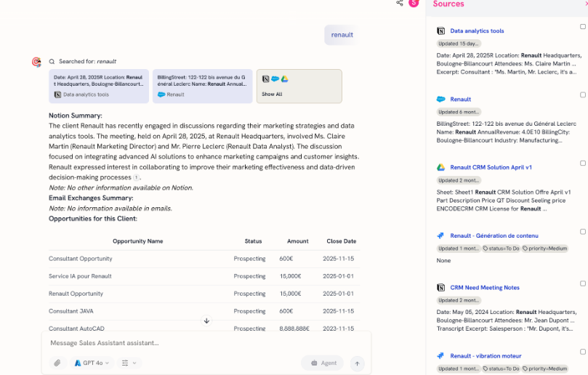Click priority=Medium tag under Génération de contenu
Viewport: 588px width, 375px height.
click(545, 249)
